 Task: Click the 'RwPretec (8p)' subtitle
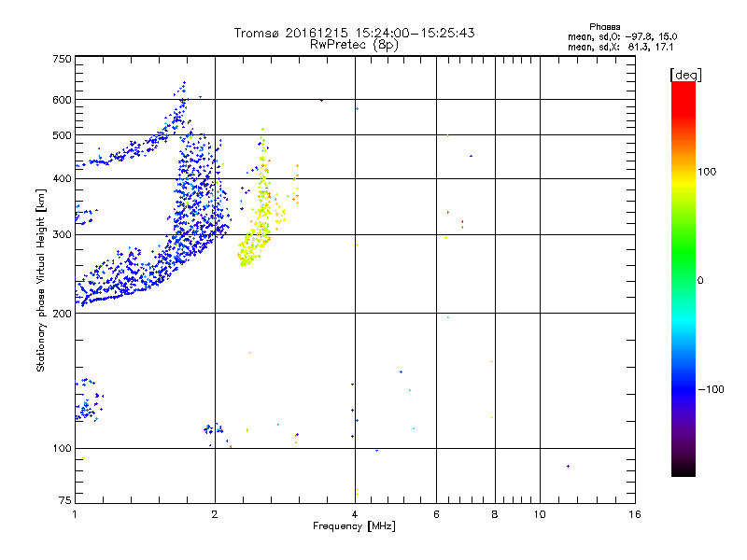click(354, 45)
